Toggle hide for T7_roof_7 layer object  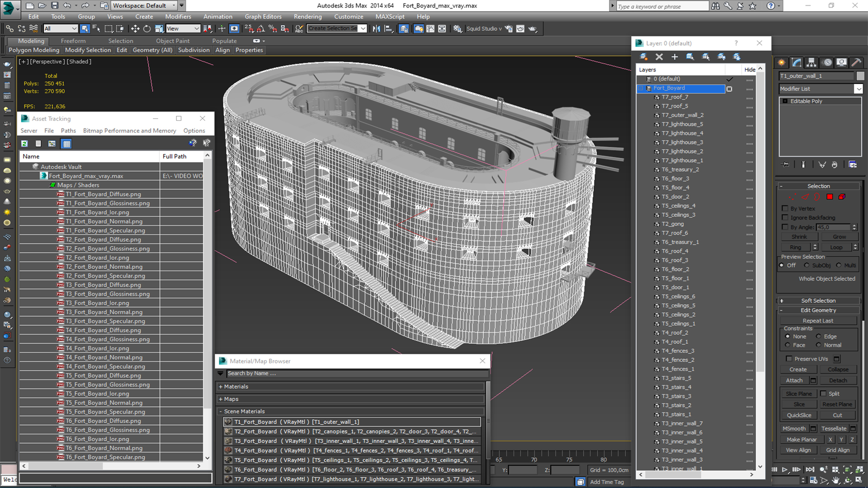tap(750, 98)
